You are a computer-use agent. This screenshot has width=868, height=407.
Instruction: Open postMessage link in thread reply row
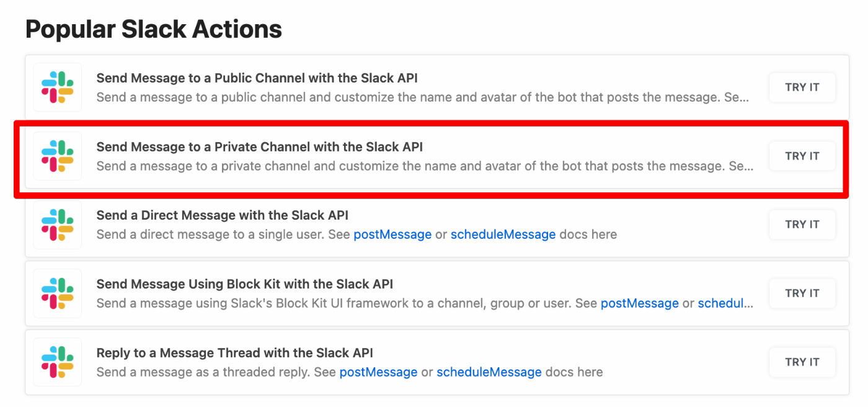(378, 372)
